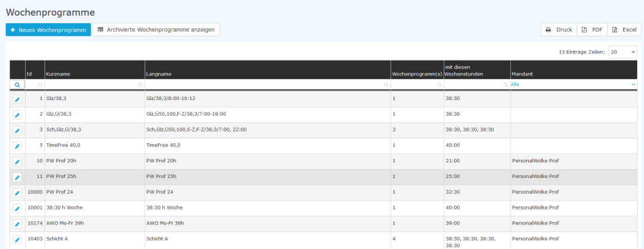The width and height of the screenshot is (644, 249).
Task: Show Archivierte Wochenprogramme
Action: pos(156,30)
